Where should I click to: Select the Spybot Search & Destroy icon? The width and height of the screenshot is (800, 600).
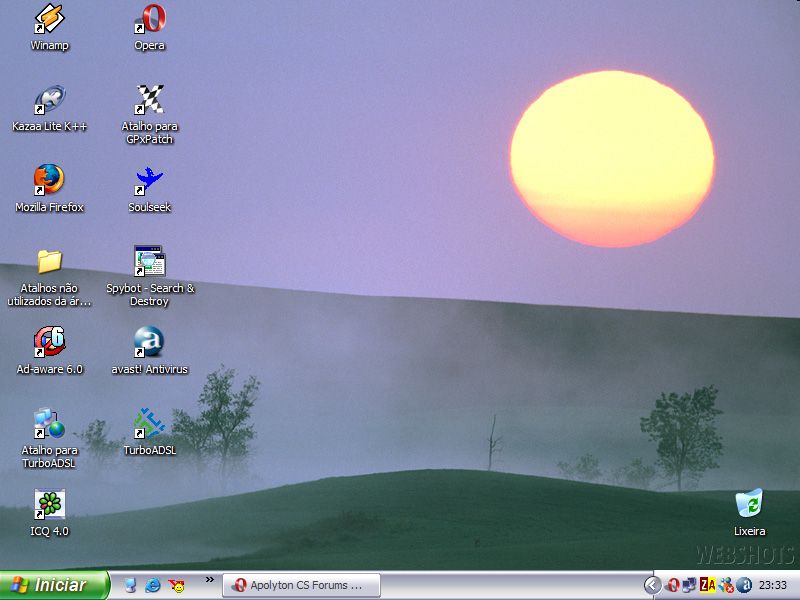click(150, 262)
